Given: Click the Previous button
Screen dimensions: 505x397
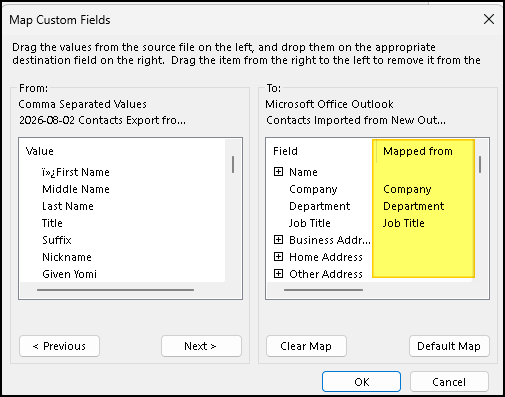Looking at the screenshot, I should pyautogui.click(x=59, y=346).
